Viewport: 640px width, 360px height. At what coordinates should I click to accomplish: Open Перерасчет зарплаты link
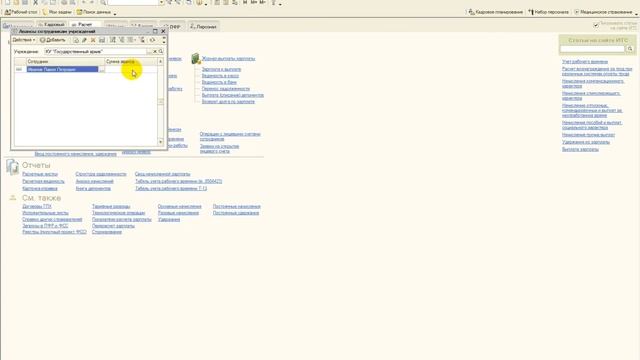click(113, 226)
